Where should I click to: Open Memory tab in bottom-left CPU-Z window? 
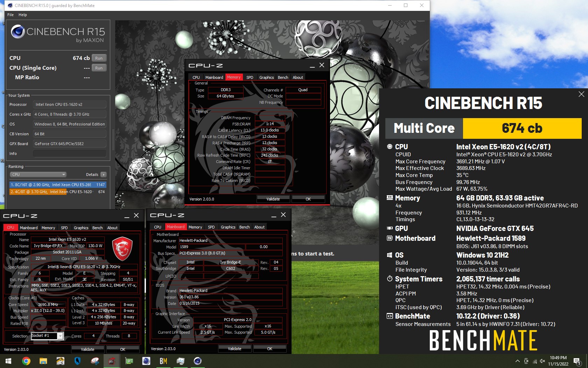[x=48, y=228]
